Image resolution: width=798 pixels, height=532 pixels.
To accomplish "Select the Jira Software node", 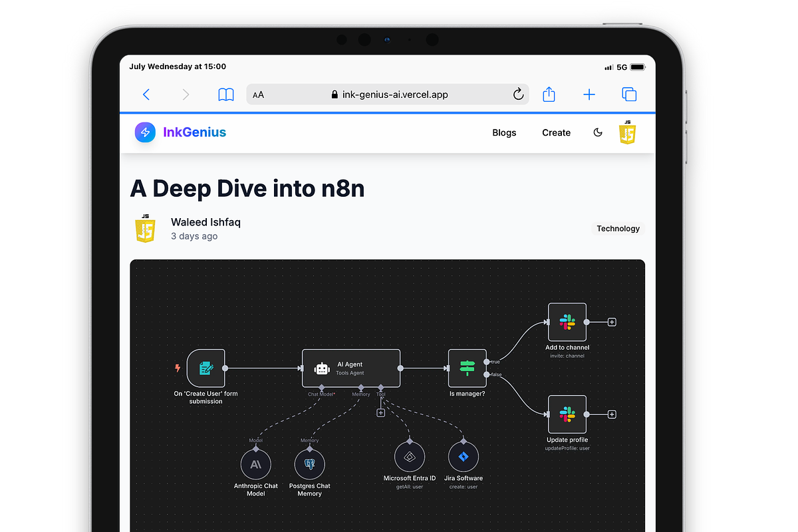I will tap(464, 457).
